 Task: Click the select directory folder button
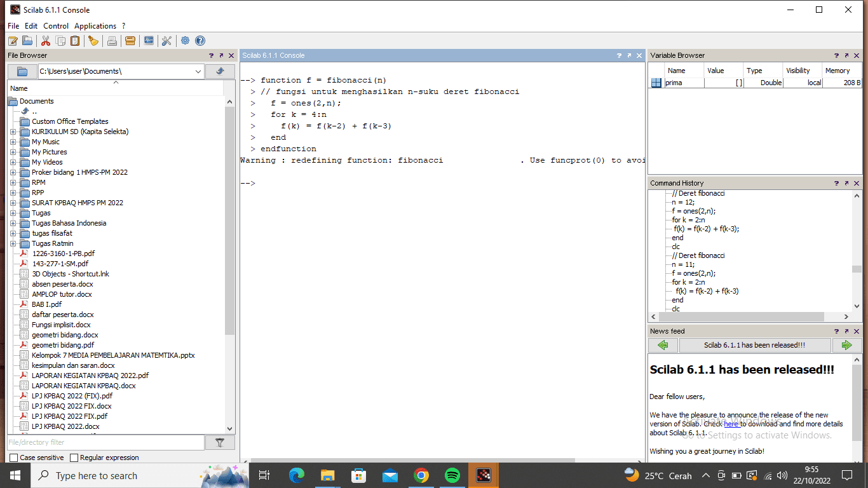point(22,71)
